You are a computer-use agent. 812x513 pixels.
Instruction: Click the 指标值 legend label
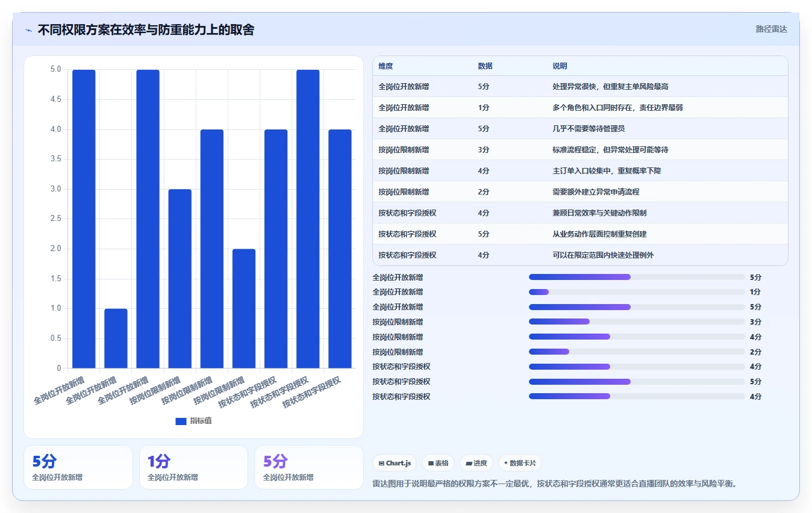(201, 421)
